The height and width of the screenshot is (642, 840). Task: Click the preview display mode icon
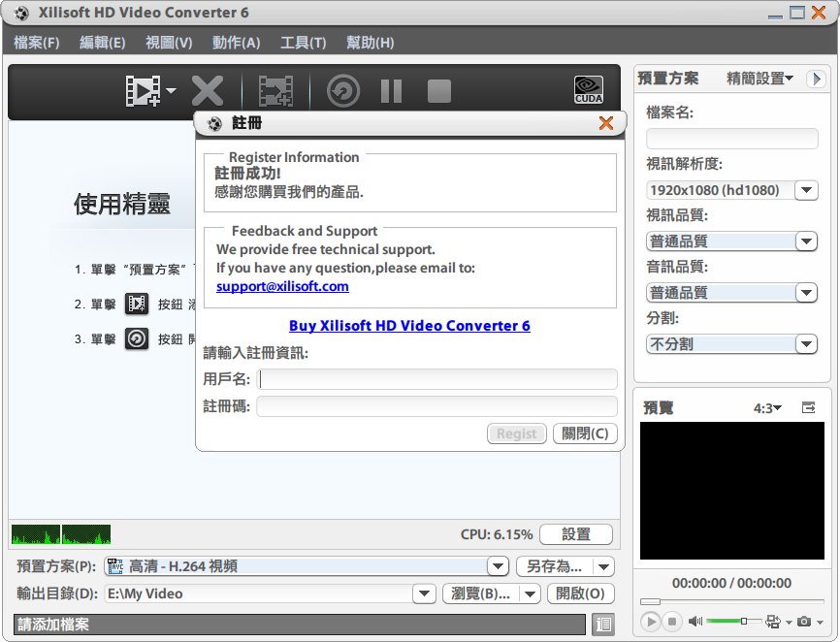772,621
